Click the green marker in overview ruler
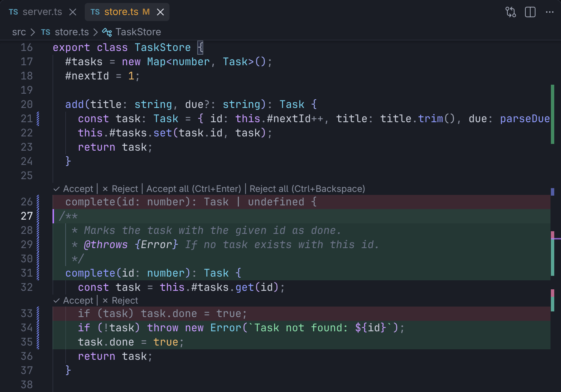This screenshot has height=392, width=561. [552, 114]
